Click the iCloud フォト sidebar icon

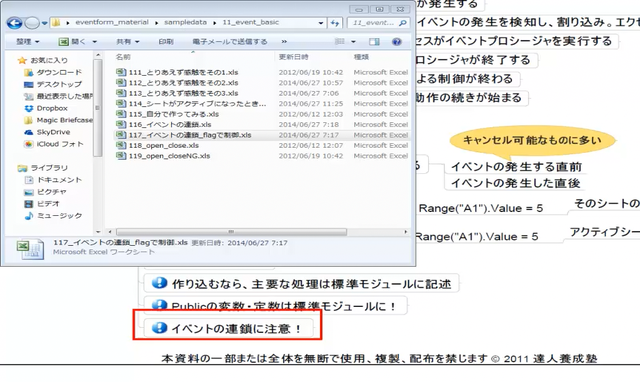(29, 144)
